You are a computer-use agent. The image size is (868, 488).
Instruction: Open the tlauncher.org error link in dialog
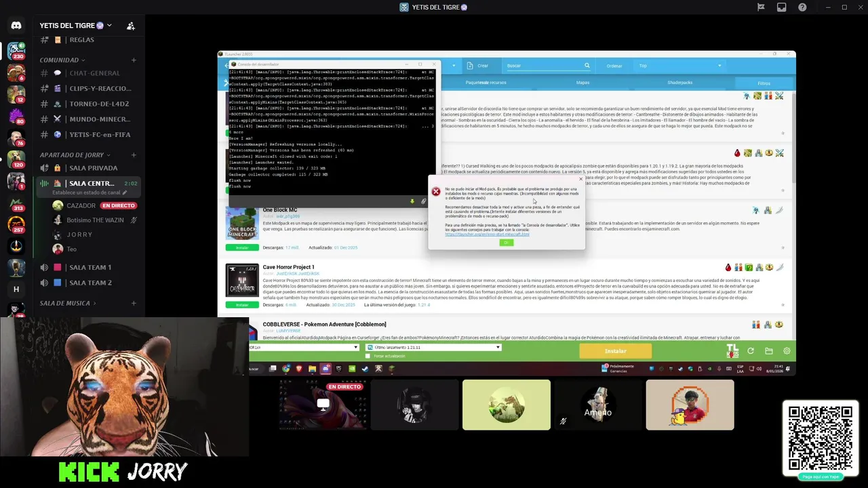tap(487, 235)
